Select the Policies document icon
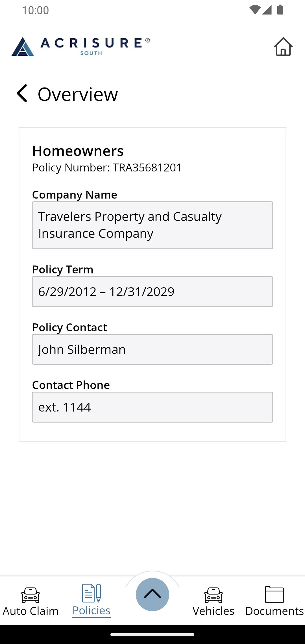The width and height of the screenshot is (305, 644). (x=91, y=593)
